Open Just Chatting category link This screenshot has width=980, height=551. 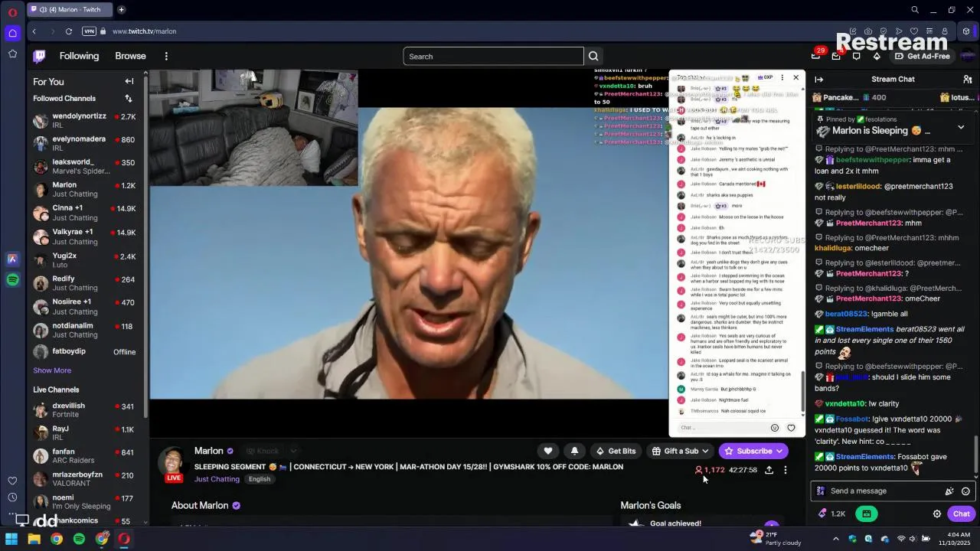[217, 479]
